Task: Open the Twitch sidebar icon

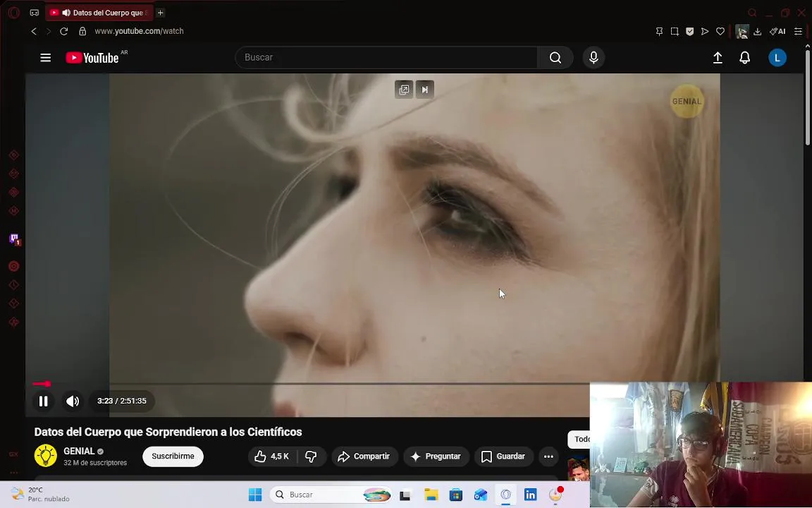Action: point(14,239)
